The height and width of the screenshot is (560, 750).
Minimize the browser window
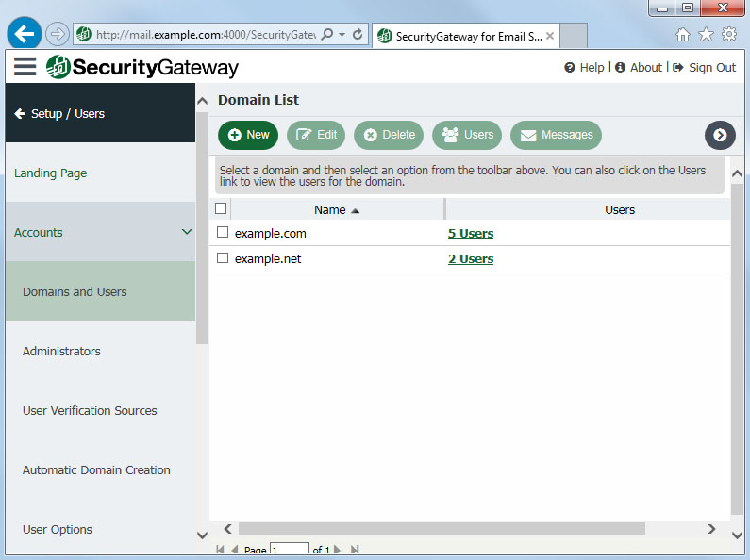coord(662,8)
